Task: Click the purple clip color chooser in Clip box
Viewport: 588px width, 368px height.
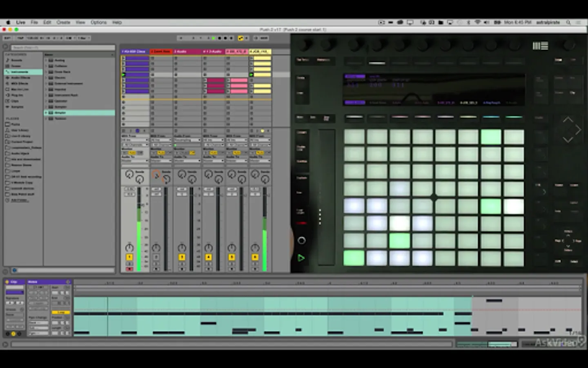Action: point(15,292)
